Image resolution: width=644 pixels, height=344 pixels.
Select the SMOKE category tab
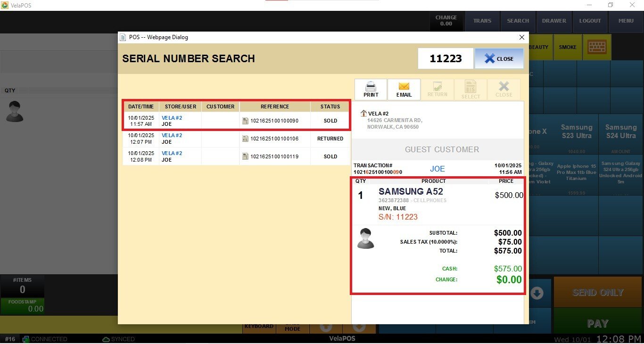point(567,47)
